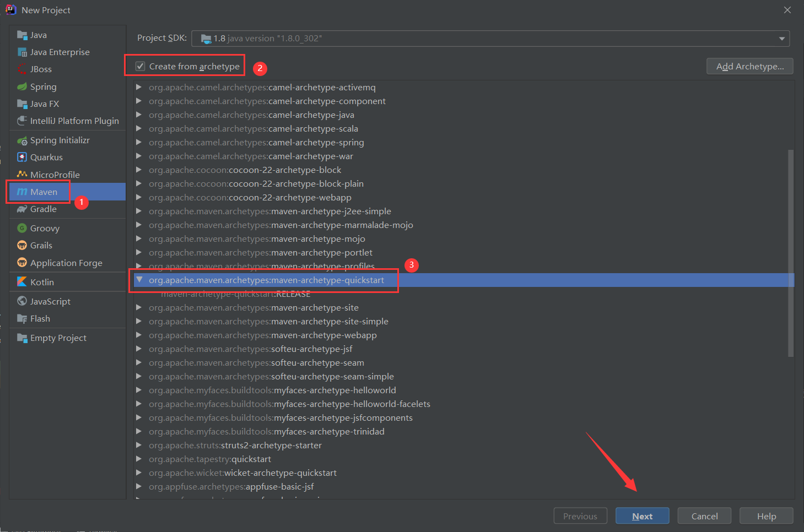Select cocoon-22-archetype-block-plain archetype
The height and width of the screenshot is (532, 804).
click(464, 183)
